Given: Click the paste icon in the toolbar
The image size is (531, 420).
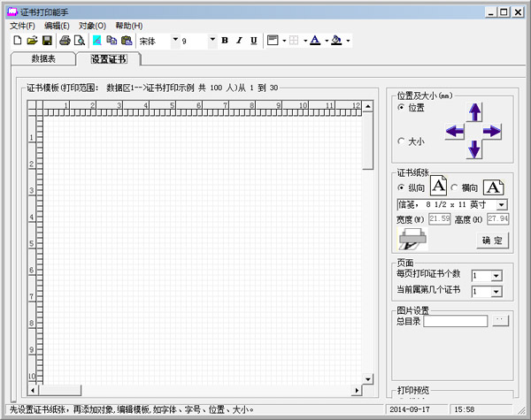Looking at the screenshot, I should [127, 41].
